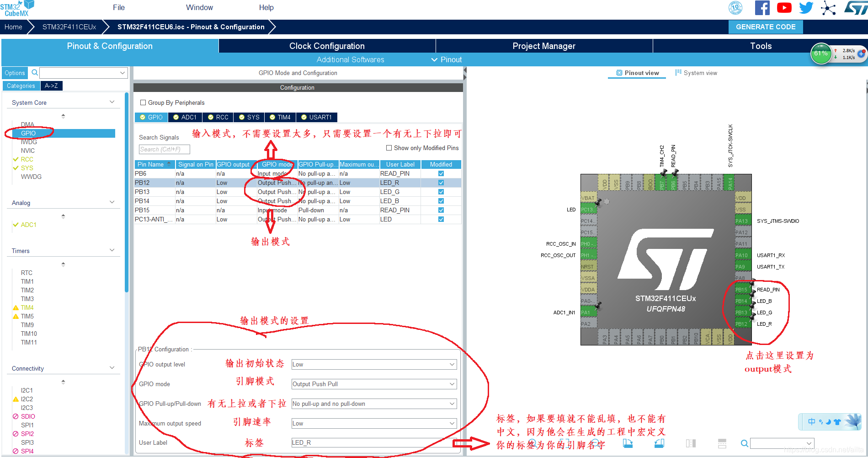The width and height of the screenshot is (868, 458).
Task: Switch to System view
Action: click(x=696, y=73)
